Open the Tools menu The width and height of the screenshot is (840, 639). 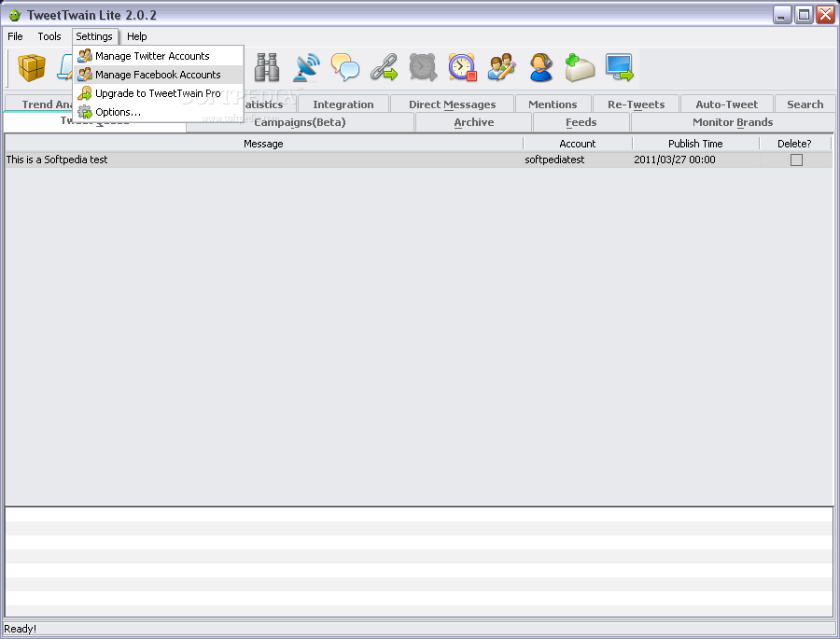tap(49, 36)
